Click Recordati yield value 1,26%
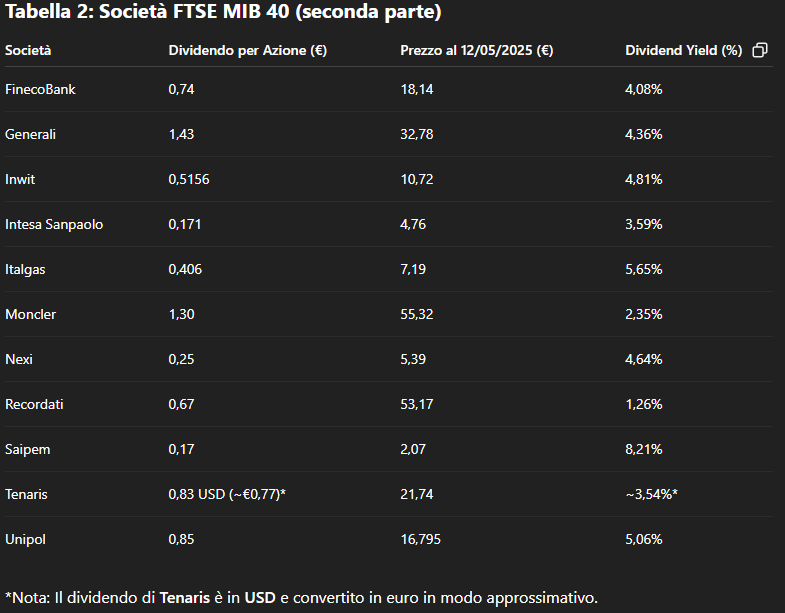This screenshot has width=785, height=613. click(643, 404)
